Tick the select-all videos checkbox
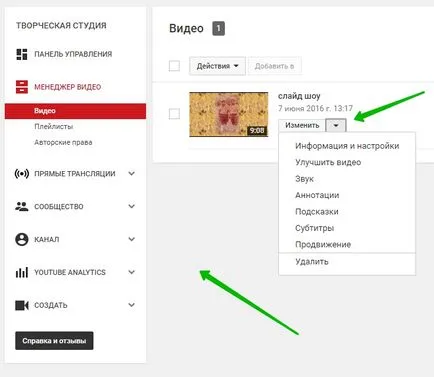The height and width of the screenshot is (377, 434). pos(174,66)
